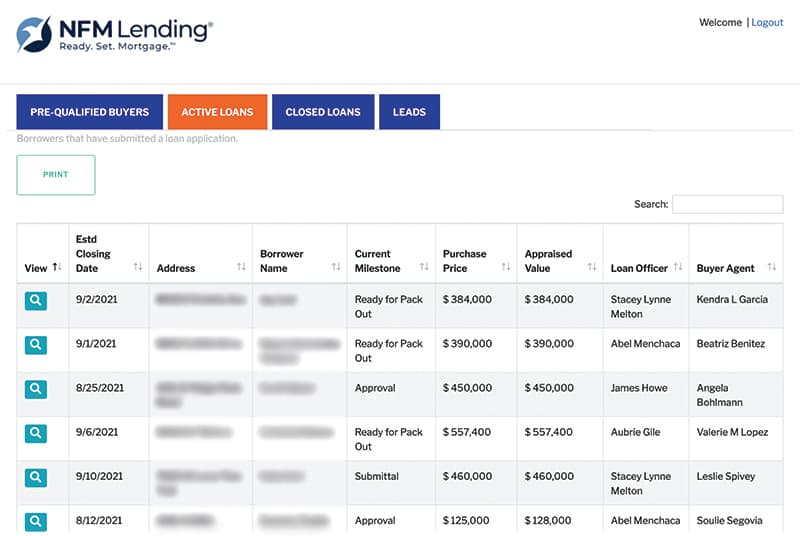The image size is (800, 536).
Task: Sort by Current Milestone column header
Action: click(x=424, y=268)
